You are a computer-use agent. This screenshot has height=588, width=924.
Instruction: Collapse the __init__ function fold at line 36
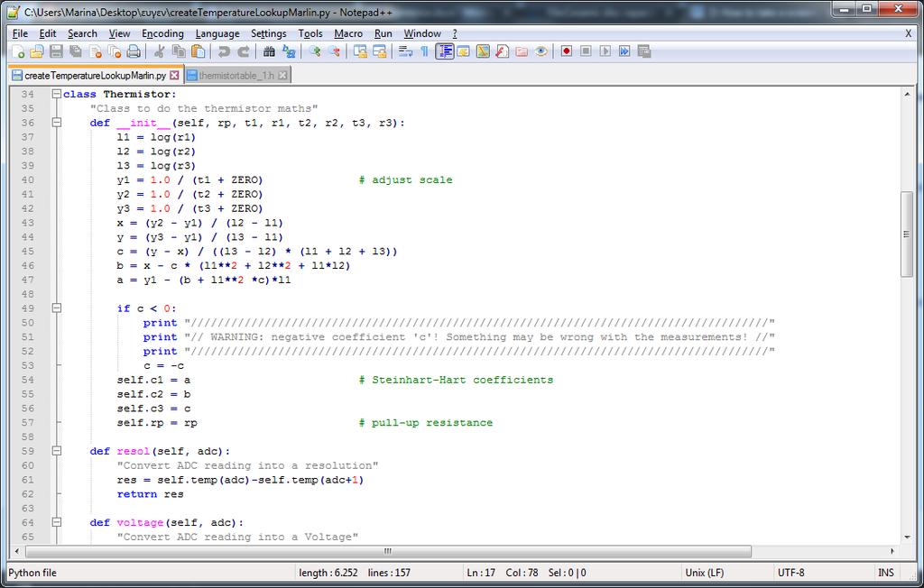point(57,123)
